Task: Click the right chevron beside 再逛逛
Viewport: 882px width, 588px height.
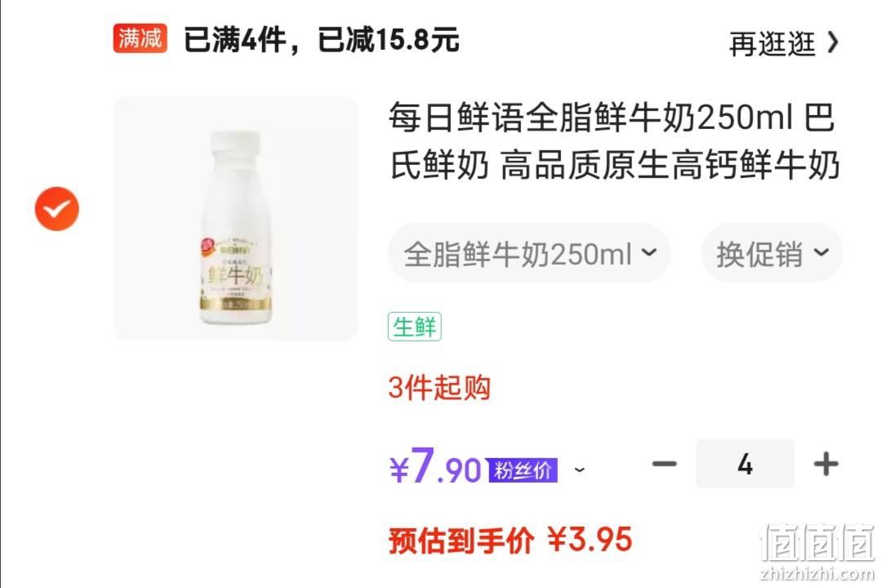Action: pos(833,42)
